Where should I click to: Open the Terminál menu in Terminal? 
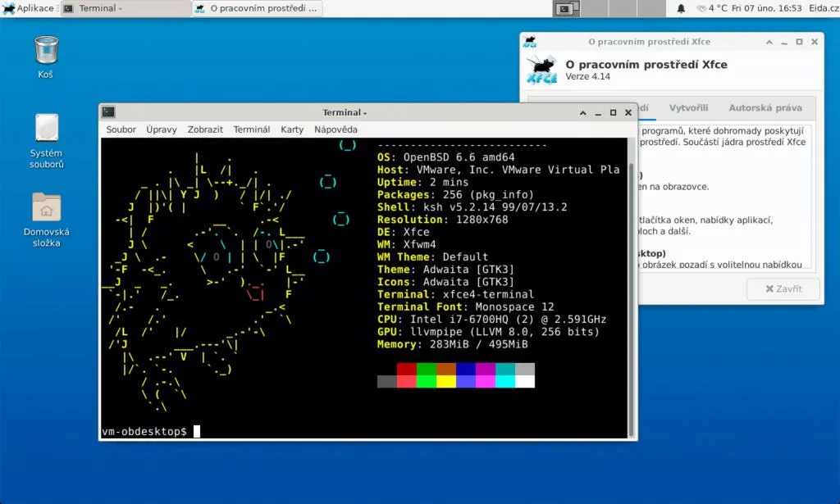click(251, 129)
